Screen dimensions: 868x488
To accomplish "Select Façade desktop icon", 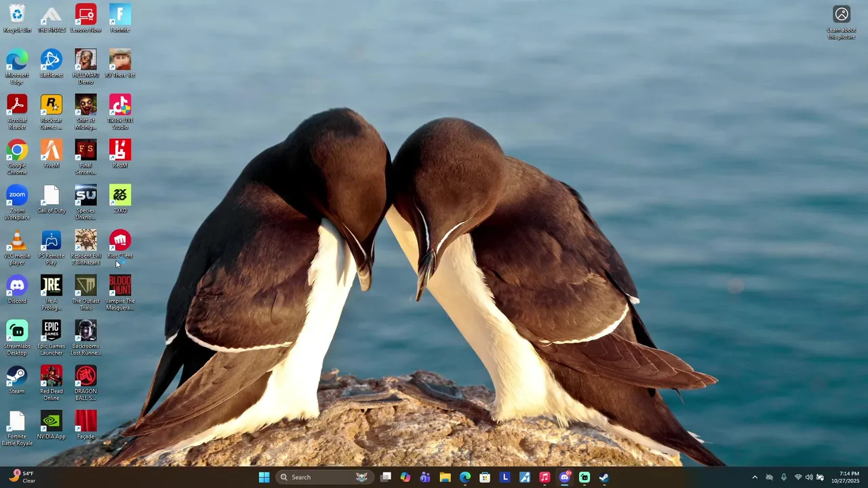I will (85, 425).
